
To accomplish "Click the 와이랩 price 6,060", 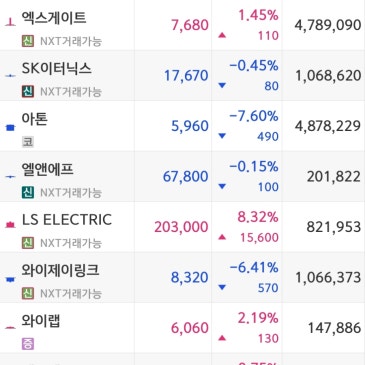I will click(x=190, y=328).
